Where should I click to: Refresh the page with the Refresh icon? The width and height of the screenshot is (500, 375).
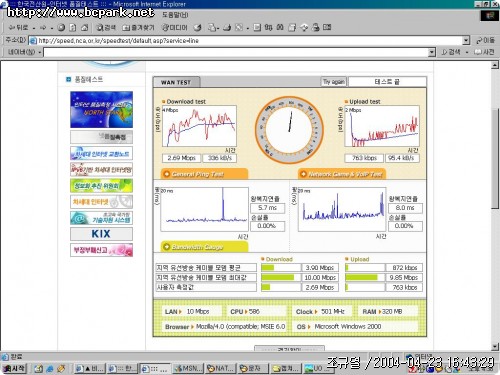click(x=73, y=28)
